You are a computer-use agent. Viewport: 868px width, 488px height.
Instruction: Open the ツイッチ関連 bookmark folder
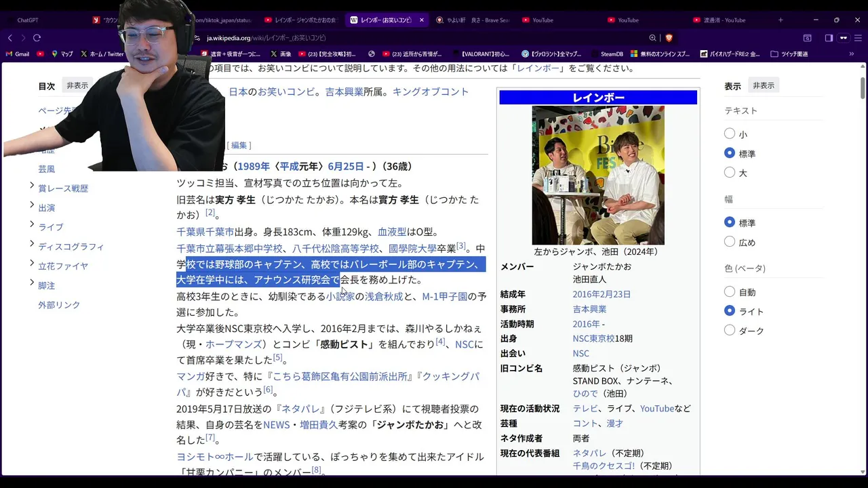click(789, 54)
